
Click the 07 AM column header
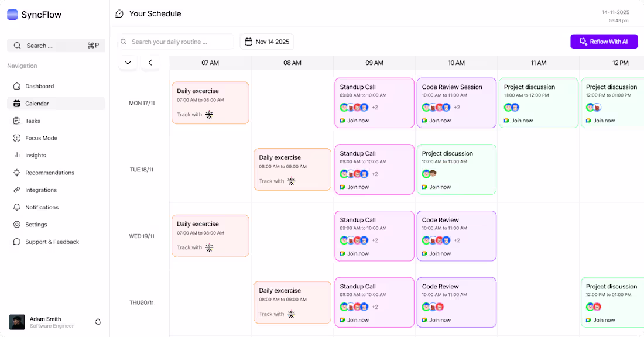pyautogui.click(x=210, y=63)
